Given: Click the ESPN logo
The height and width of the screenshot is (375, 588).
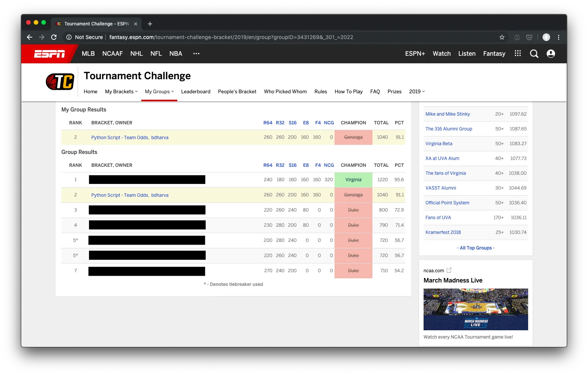Looking at the screenshot, I should (x=49, y=54).
